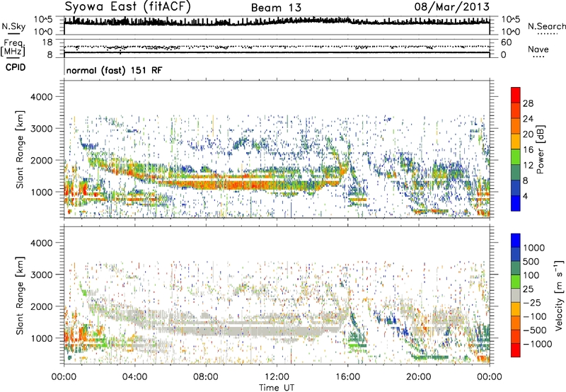
Task: Click the 'N.Sky' legend label
Action: [13, 26]
